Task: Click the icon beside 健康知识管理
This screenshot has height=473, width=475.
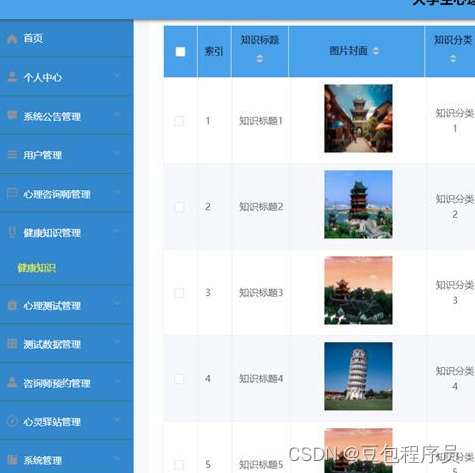Action: 12,232
